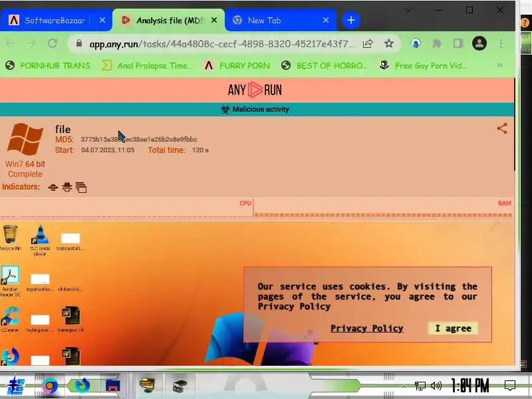
Task: Toggle the browser side panel
Action: 458,43
